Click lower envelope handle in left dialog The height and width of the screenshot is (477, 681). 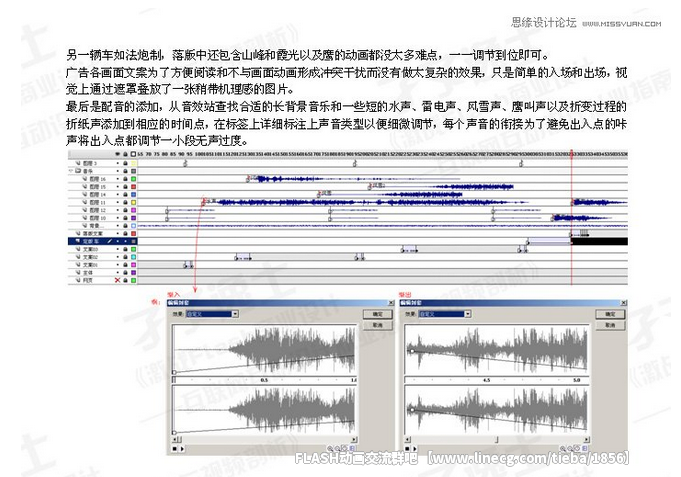click(174, 433)
